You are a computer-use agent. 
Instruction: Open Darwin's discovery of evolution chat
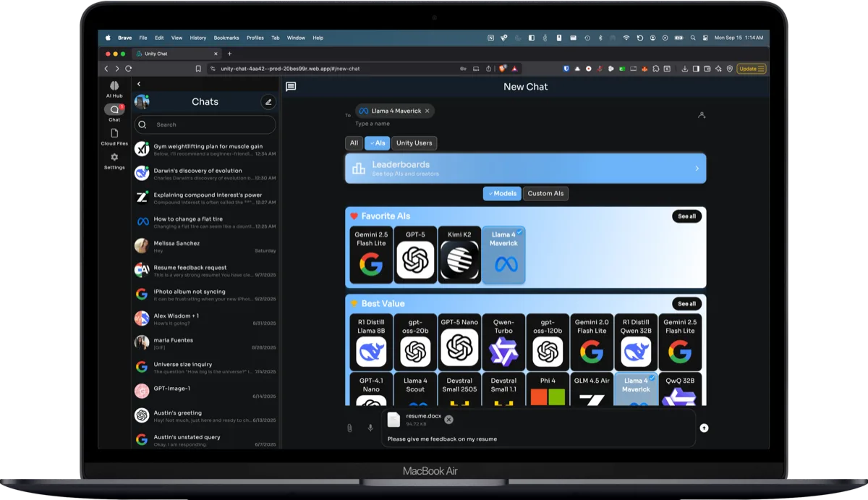click(x=205, y=174)
